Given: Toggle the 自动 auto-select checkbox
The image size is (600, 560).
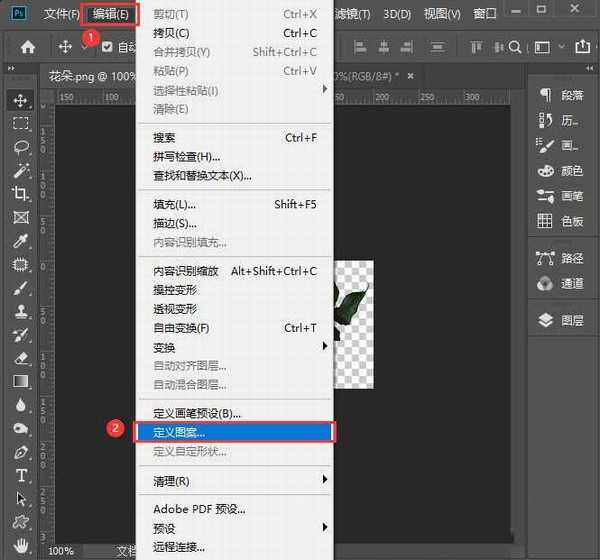Looking at the screenshot, I should [107, 47].
